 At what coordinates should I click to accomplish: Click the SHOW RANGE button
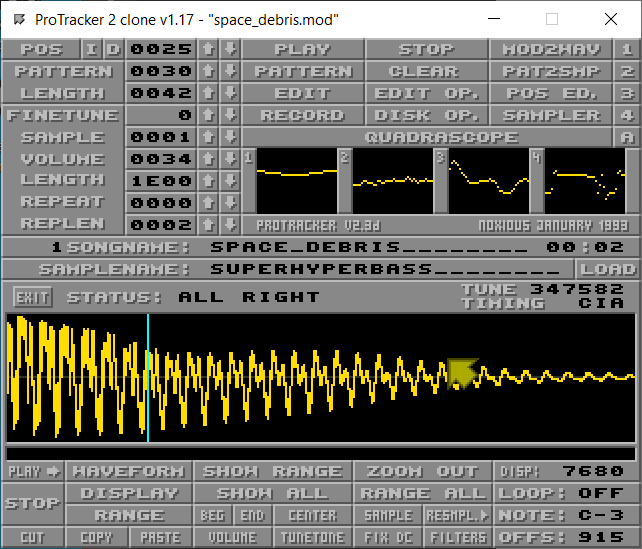[x=272, y=471]
